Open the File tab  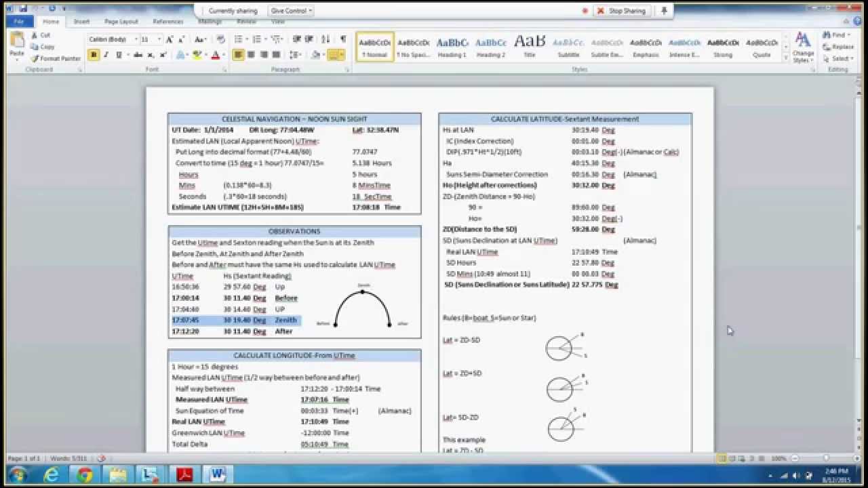pos(18,21)
